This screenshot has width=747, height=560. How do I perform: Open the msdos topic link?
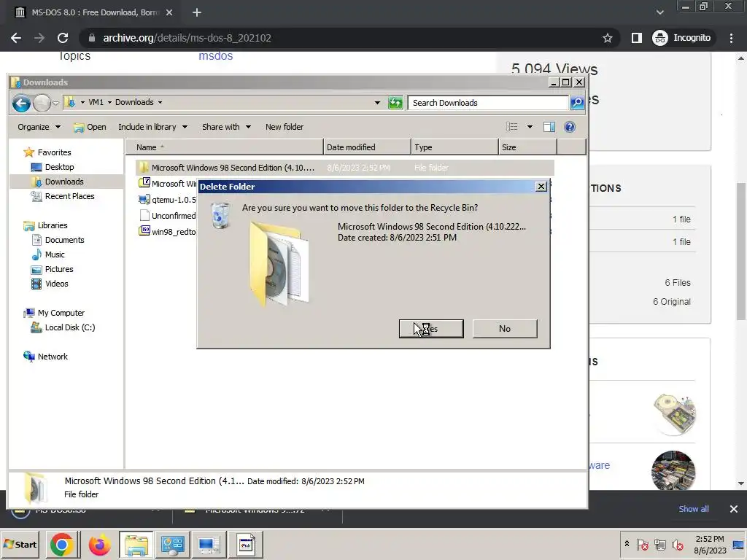(216, 55)
